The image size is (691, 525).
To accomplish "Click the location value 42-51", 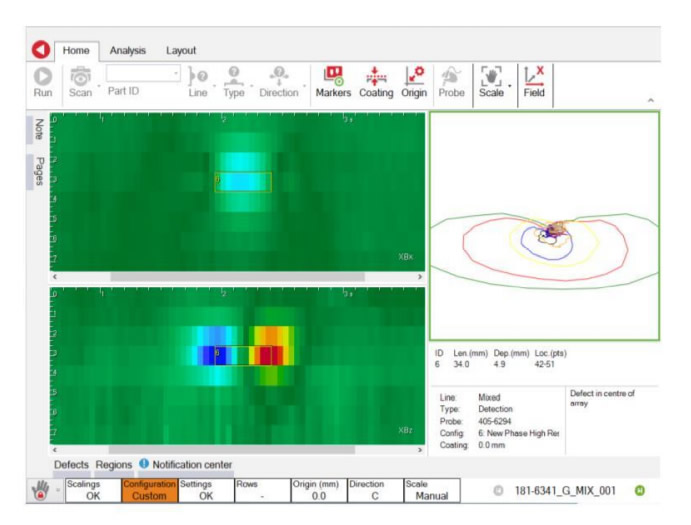I will (544, 364).
